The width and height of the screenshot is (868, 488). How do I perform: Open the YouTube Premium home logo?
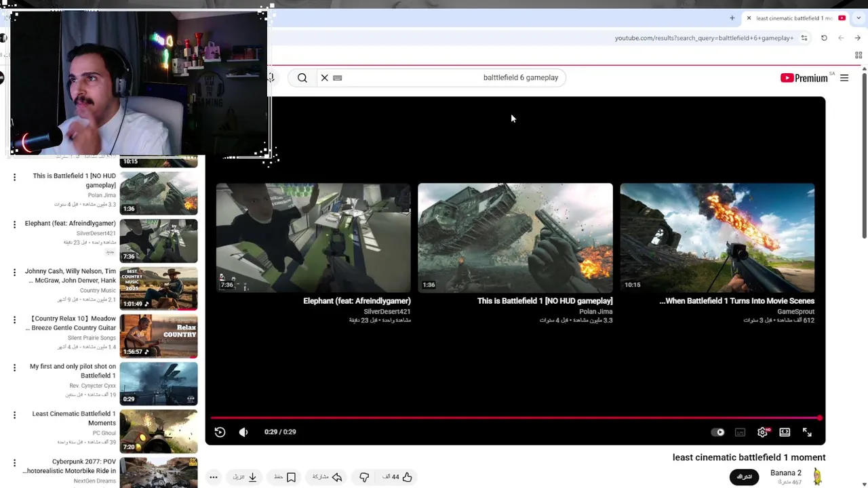tap(804, 78)
